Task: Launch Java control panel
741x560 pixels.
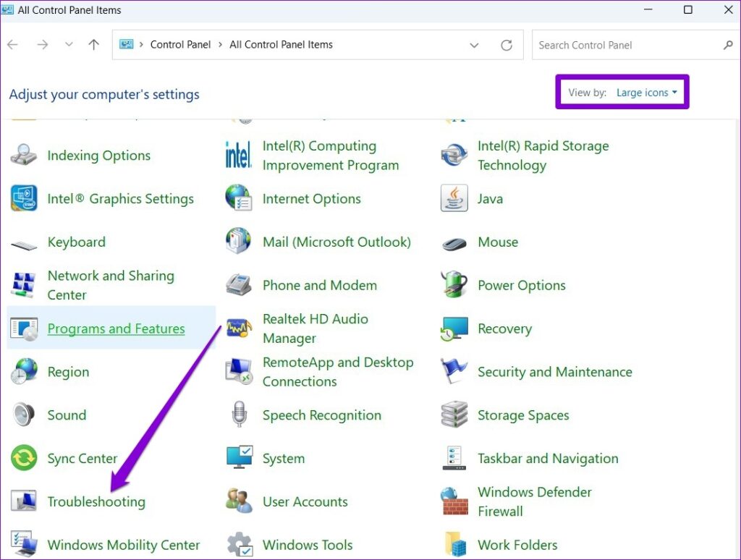Action: point(491,199)
